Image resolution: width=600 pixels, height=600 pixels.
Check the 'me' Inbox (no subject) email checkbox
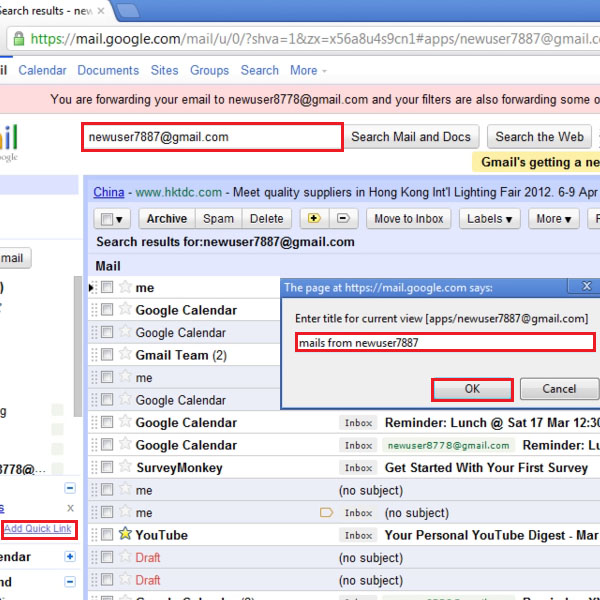(107, 512)
